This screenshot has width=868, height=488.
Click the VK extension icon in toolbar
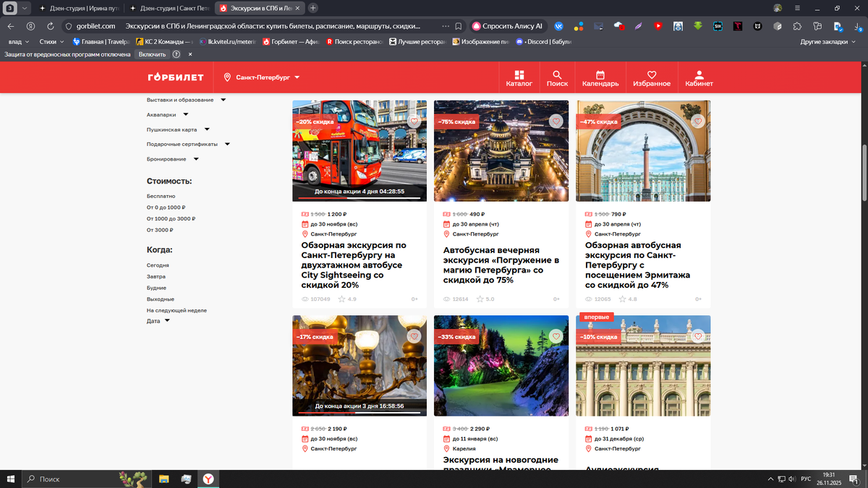coord(559,26)
